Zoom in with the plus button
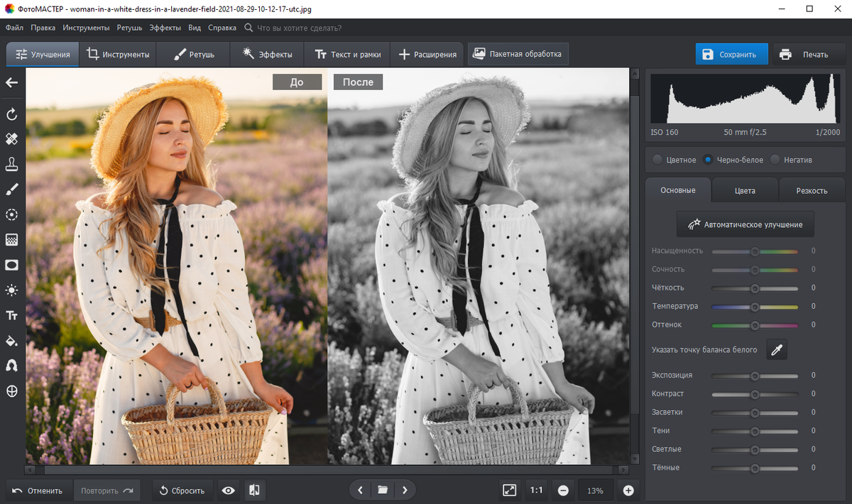852x504 pixels. click(x=628, y=490)
